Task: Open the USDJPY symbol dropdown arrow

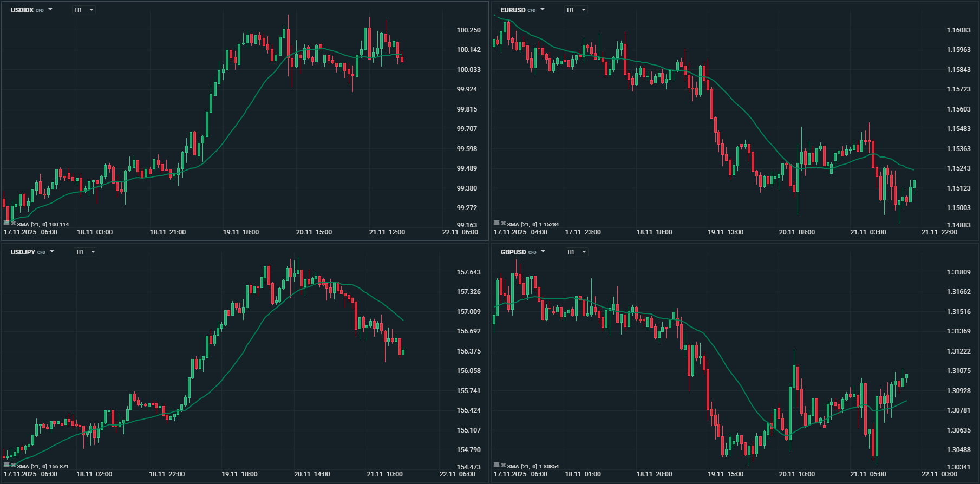Action: pos(53,252)
